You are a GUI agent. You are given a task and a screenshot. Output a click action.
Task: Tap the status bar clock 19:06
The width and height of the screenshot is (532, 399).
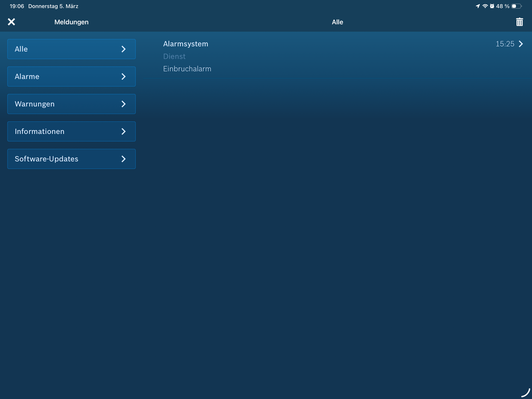click(17, 6)
